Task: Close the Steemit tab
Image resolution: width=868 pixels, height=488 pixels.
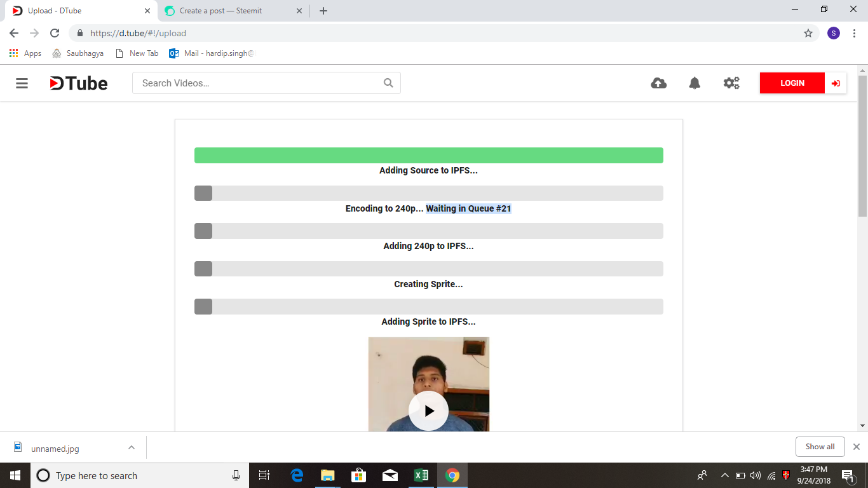Action: pos(299,11)
